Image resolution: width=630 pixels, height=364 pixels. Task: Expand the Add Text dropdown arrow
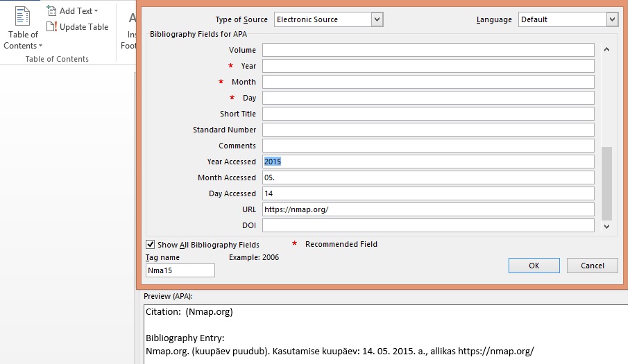pyautogui.click(x=96, y=11)
